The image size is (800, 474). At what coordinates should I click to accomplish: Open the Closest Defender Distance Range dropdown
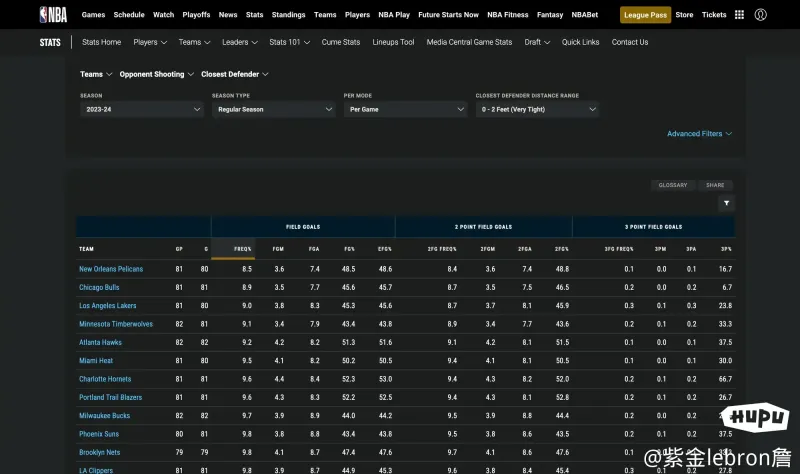pyautogui.click(x=537, y=109)
